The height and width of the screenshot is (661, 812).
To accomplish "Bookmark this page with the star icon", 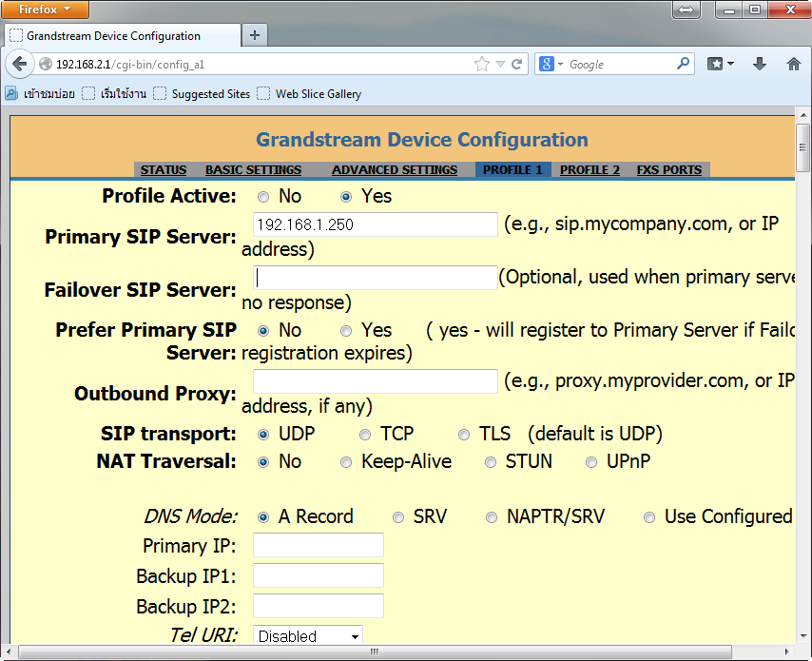I will (482, 65).
